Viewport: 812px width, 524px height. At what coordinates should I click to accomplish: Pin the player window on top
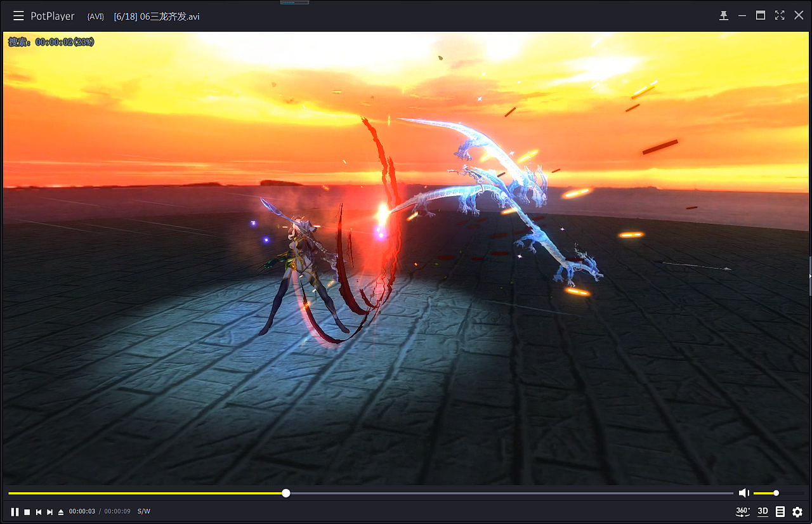pyautogui.click(x=724, y=15)
